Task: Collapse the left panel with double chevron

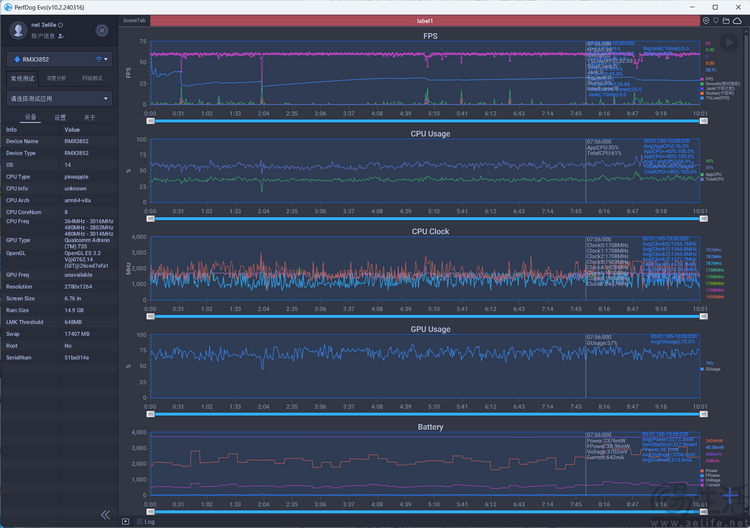Action: [x=105, y=515]
